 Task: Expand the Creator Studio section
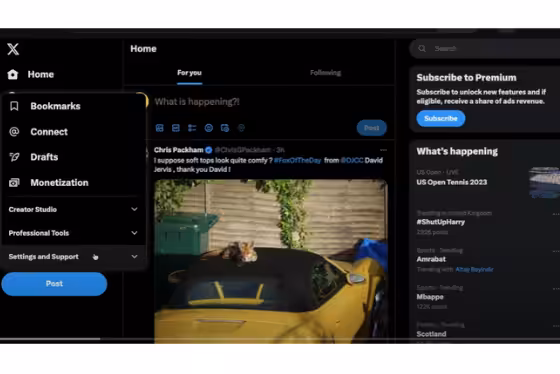(73, 209)
